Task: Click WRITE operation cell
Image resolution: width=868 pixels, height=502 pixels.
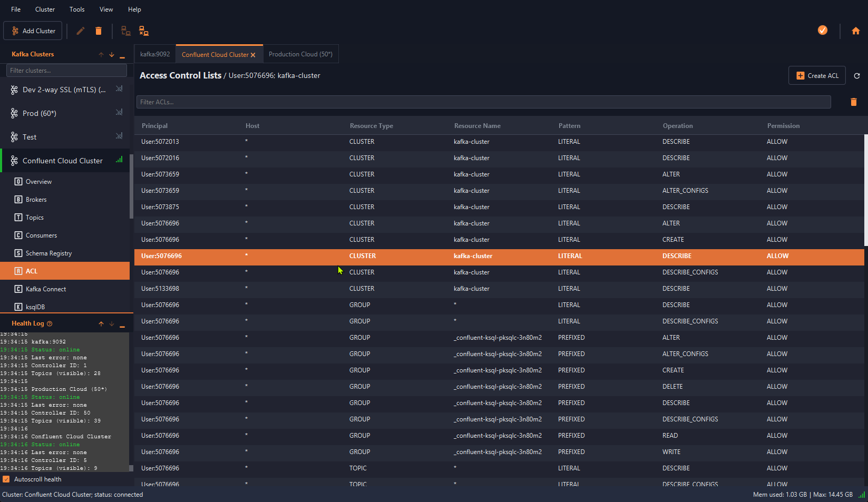Action: pyautogui.click(x=671, y=452)
